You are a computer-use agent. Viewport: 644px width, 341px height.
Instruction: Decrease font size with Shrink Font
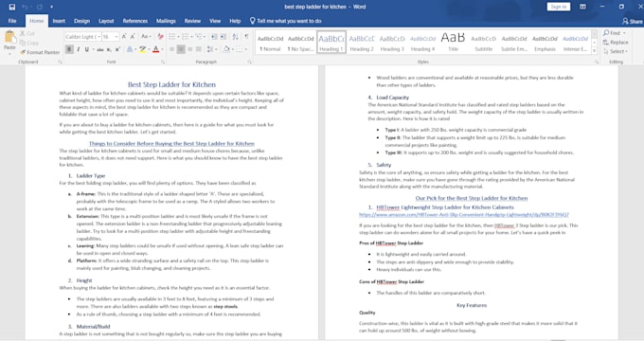click(133, 37)
